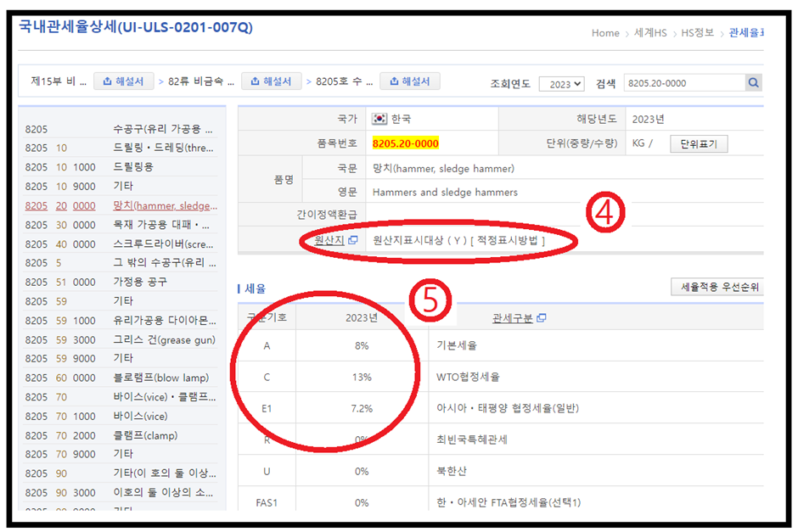This screenshot has height=532, width=798.
Task: Select 8205 90 3000 이호의 둘 이상의 row
Action: [121, 493]
